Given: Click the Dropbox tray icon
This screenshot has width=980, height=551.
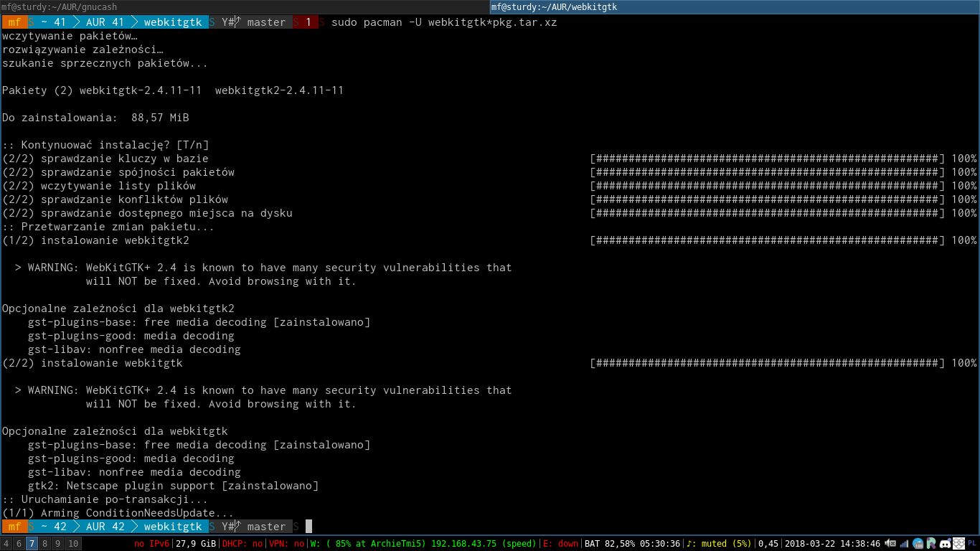Looking at the screenshot, I should click(958, 544).
